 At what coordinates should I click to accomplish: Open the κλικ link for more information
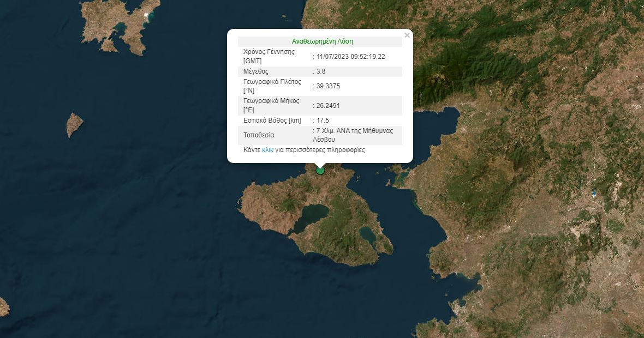pyautogui.click(x=267, y=150)
